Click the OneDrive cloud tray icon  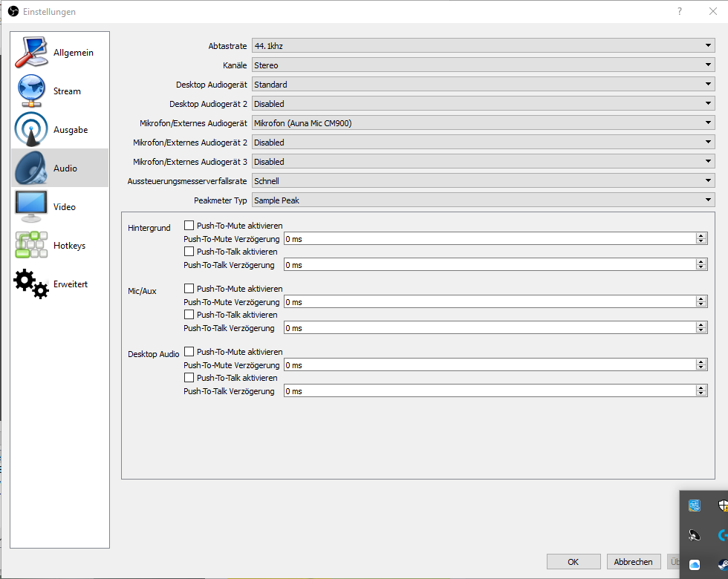tap(694, 565)
